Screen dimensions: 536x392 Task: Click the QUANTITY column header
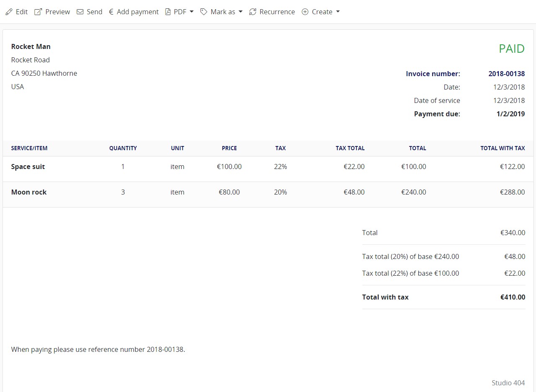pos(123,148)
